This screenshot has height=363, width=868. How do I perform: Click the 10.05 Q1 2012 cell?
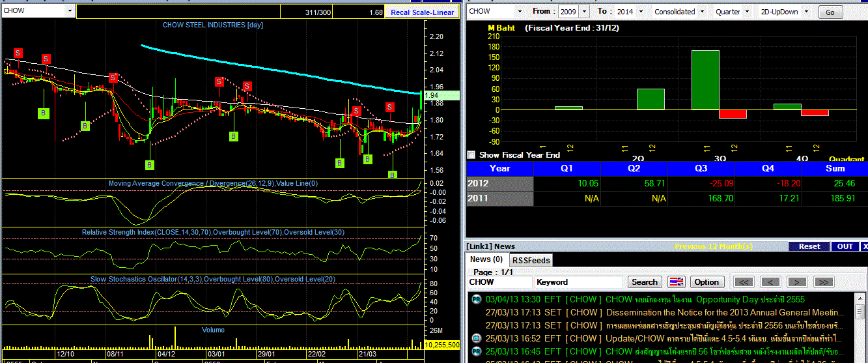568,183
